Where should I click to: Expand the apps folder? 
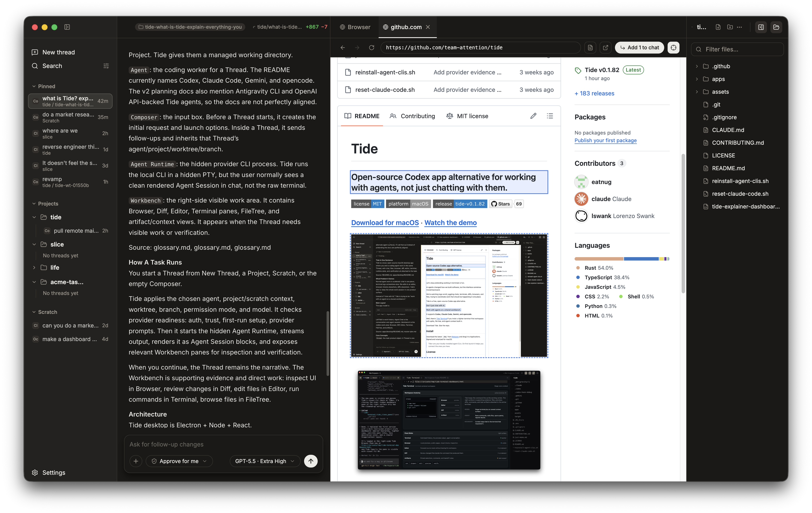point(697,79)
